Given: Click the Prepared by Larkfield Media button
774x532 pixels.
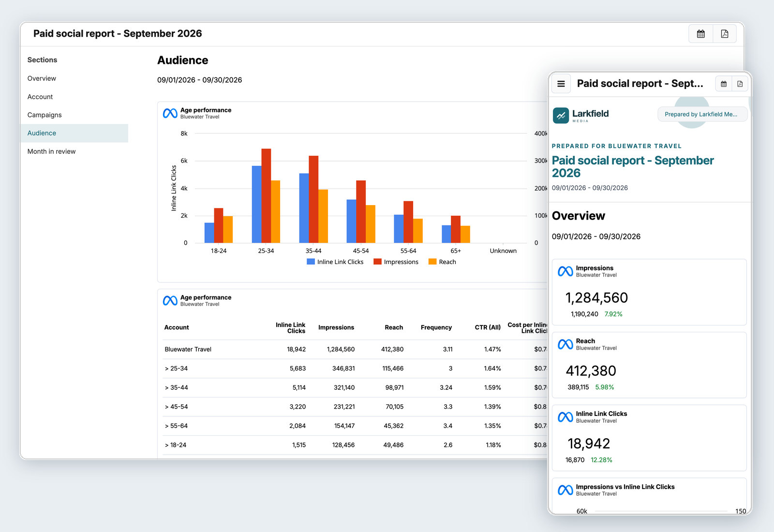Looking at the screenshot, I should (x=702, y=114).
